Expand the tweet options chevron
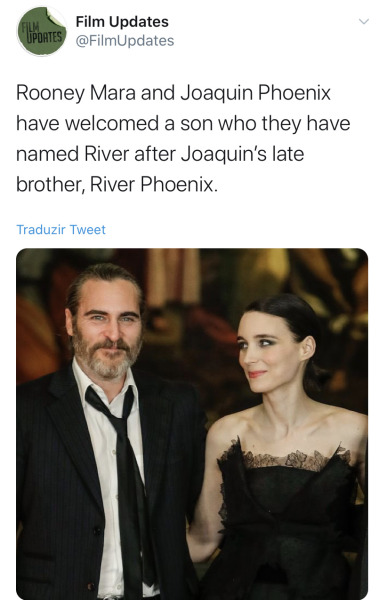 point(363,21)
